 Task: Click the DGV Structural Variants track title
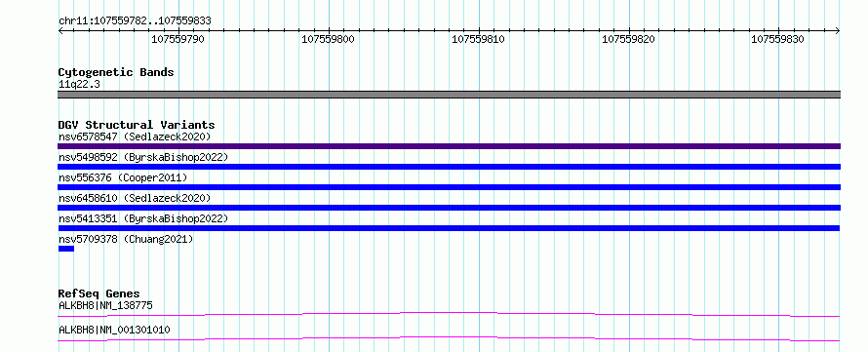[137, 125]
